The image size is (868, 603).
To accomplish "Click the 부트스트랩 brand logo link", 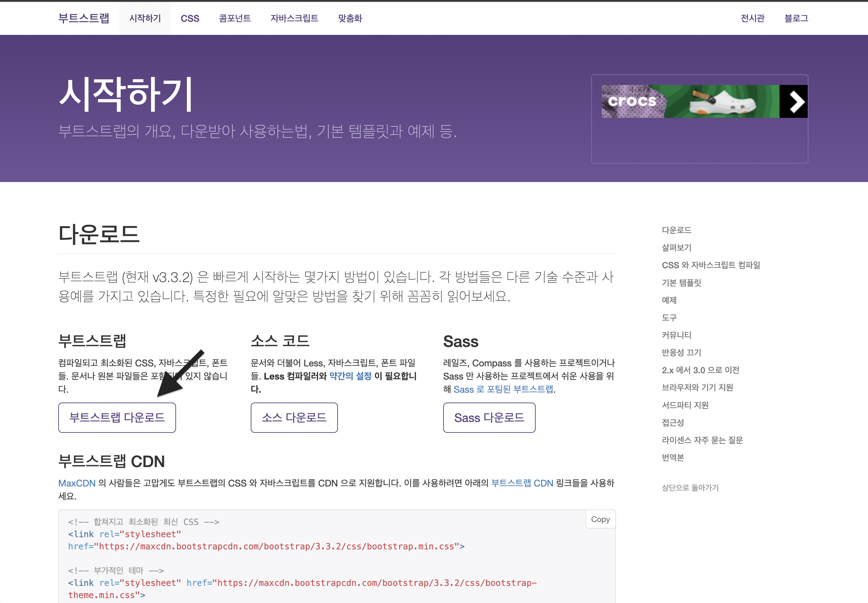I will click(84, 18).
